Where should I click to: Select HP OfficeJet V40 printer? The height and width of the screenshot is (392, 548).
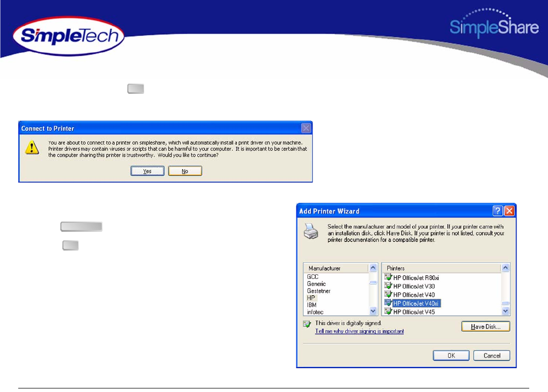pos(414,295)
